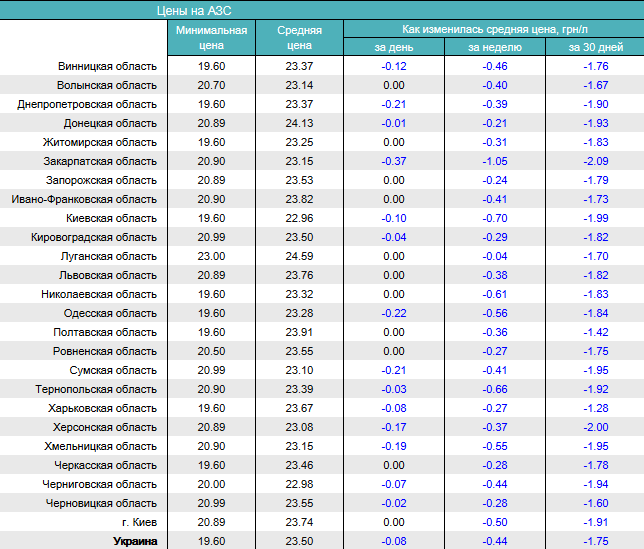644x549 pixels.
Task: Click the 'за 30 дней' column header
Action: 594,47
